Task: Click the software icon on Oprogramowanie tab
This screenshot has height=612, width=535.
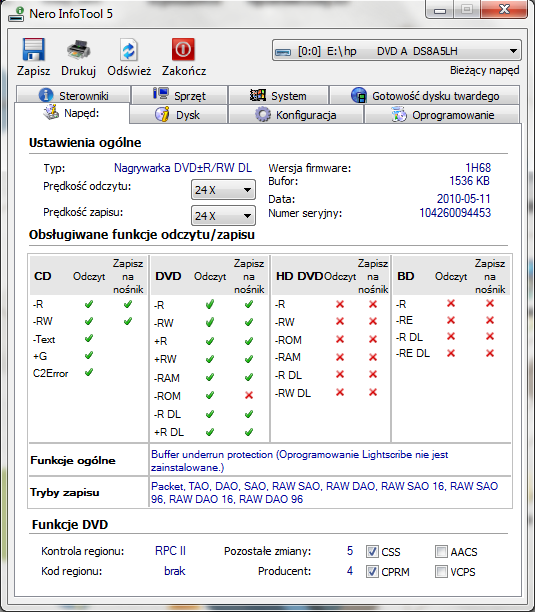Action: pos(399,115)
